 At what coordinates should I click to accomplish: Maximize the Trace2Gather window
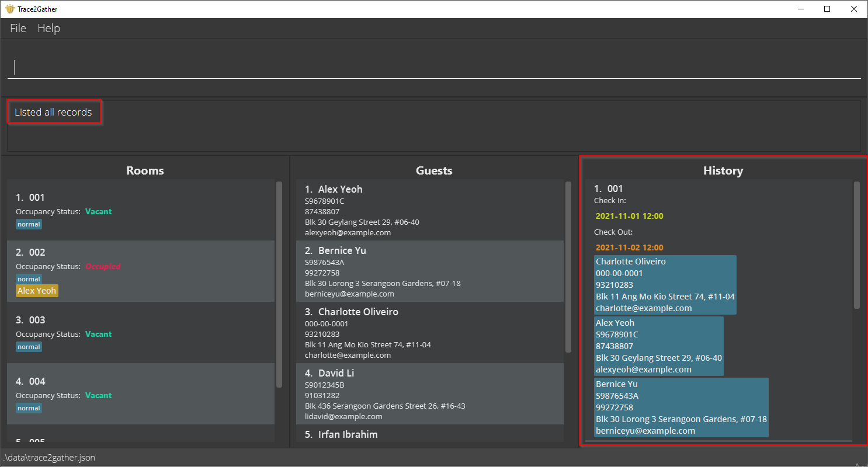tap(827, 9)
